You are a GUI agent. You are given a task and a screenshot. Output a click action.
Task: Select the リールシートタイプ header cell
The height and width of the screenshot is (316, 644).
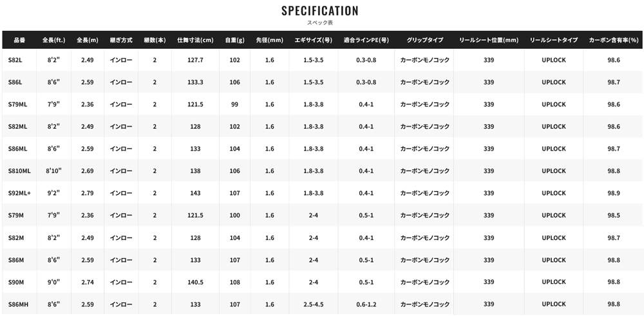click(554, 40)
